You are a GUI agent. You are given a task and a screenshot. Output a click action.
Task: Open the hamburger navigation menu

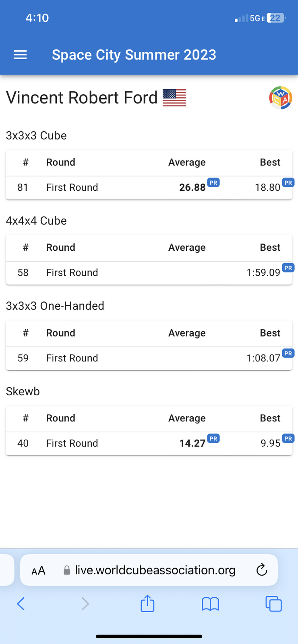tap(20, 55)
